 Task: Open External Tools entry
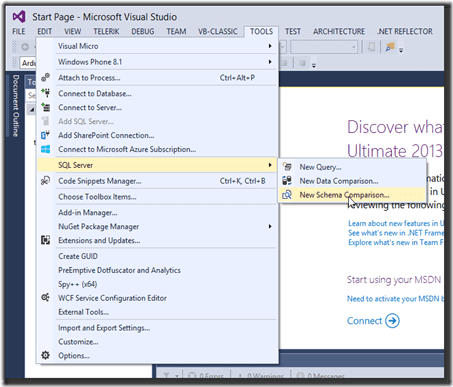point(157,312)
